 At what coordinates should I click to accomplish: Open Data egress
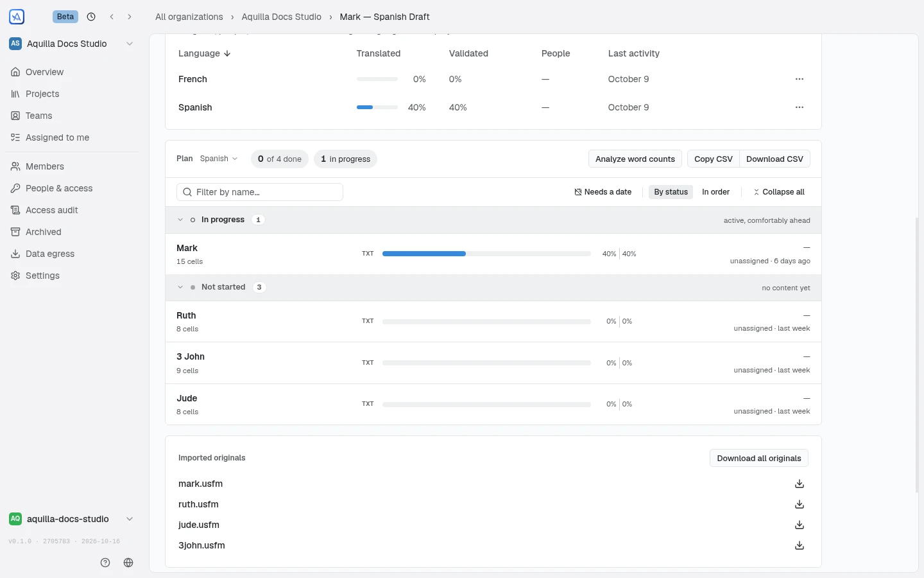tap(72, 254)
